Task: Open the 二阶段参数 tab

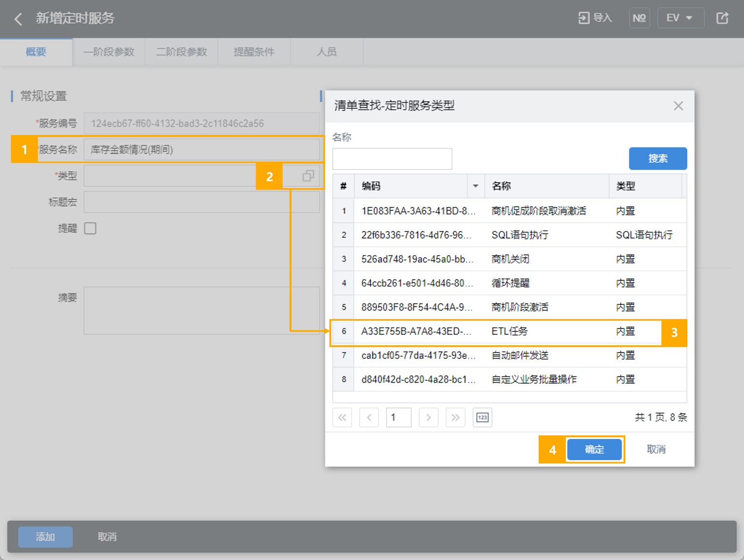Action: click(182, 52)
